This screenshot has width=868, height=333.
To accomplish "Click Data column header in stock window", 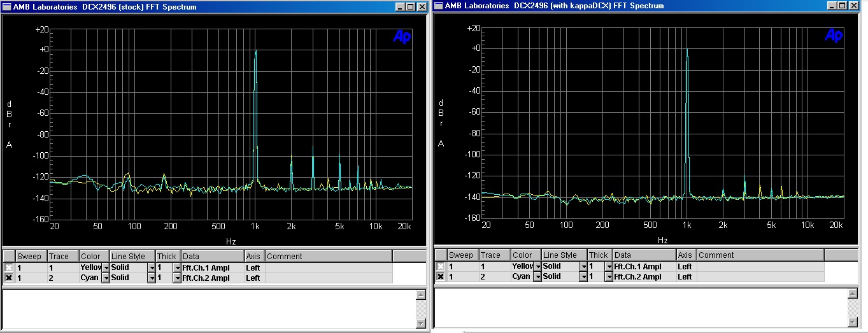I will point(213,257).
